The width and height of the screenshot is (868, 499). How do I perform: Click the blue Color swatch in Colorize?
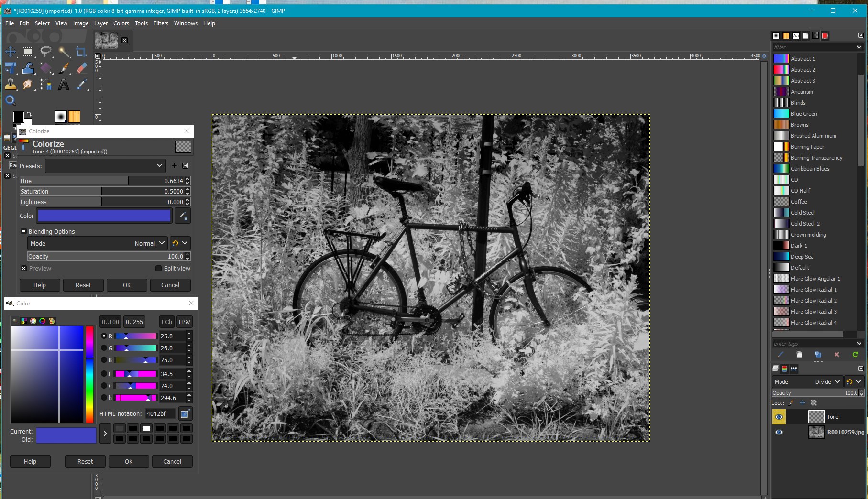pos(104,216)
